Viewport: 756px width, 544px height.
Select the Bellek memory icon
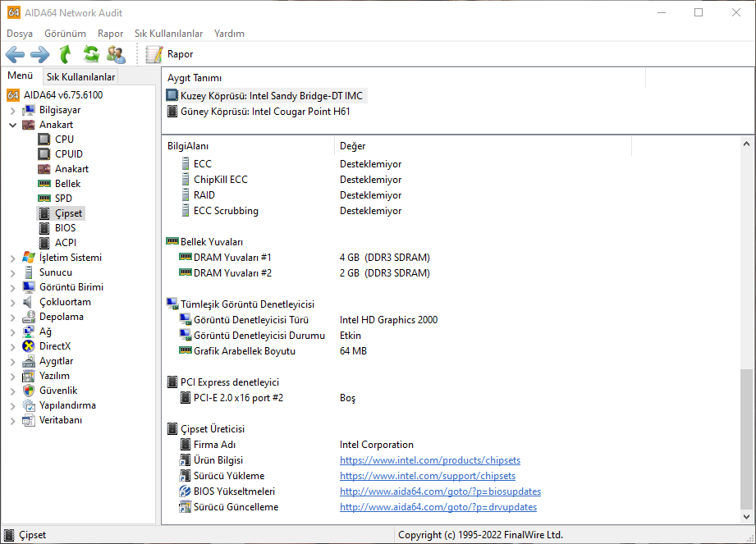tap(44, 184)
